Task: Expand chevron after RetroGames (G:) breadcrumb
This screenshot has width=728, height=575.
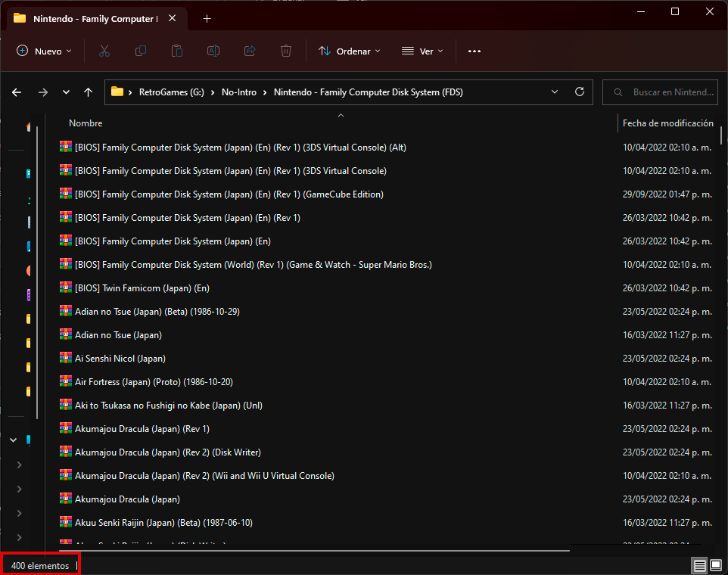Action: point(213,92)
